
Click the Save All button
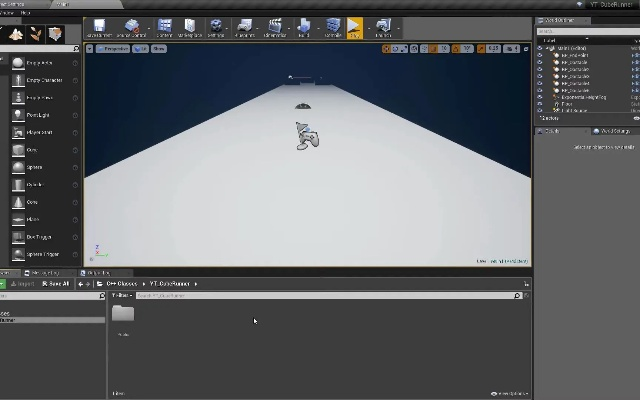pyautogui.click(x=55, y=284)
